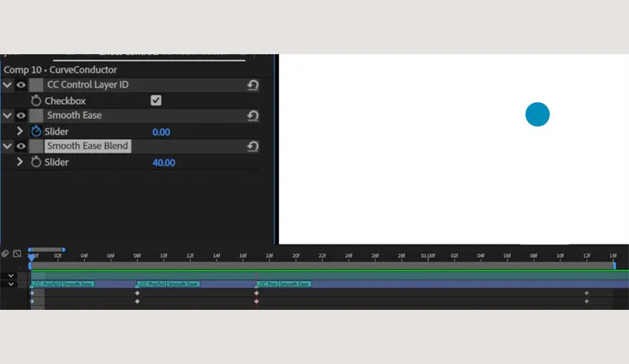
Task: Select the CC: Pos/Scl marker at 08f
Action: click(152, 284)
